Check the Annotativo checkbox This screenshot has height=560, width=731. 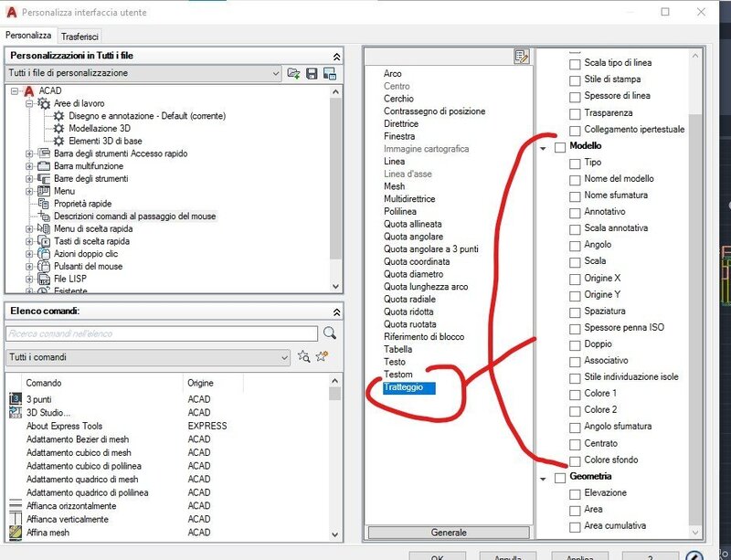(x=575, y=213)
